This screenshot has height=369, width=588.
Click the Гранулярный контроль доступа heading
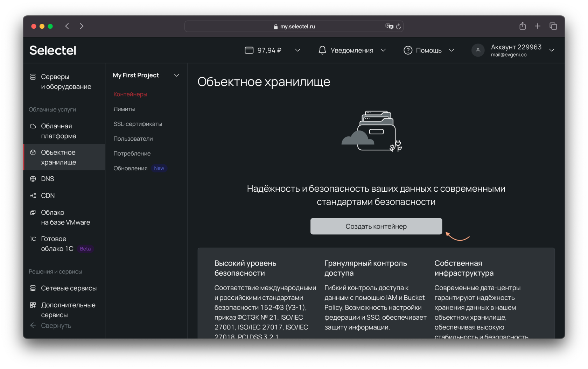tap(365, 268)
